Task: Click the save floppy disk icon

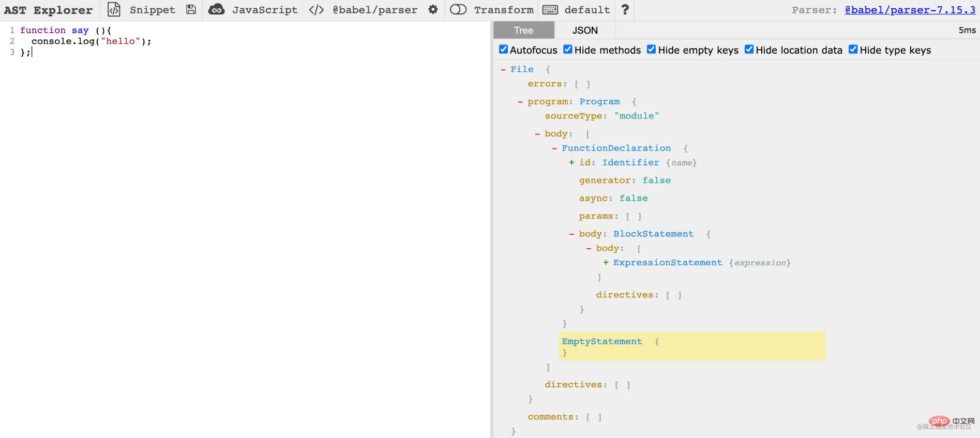Action: tap(191, 10)
